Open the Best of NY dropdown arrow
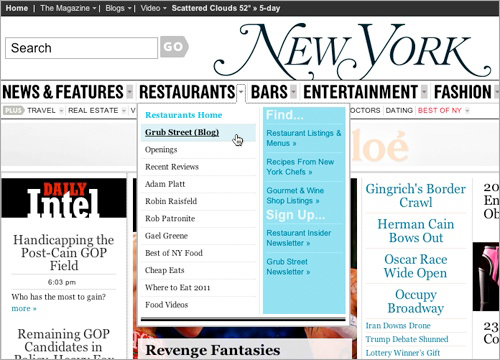 [x=467, y=111]
